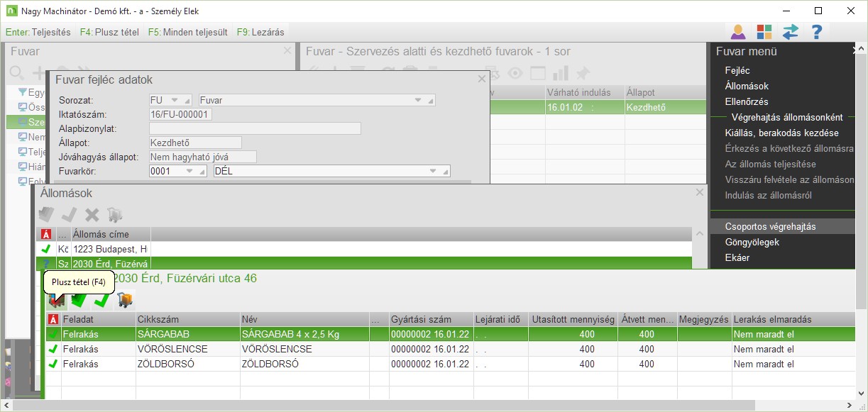Viewport: 868px width, 412px height.
Task: Open Állomások in Fuvar menü
Action: (747, 86)
